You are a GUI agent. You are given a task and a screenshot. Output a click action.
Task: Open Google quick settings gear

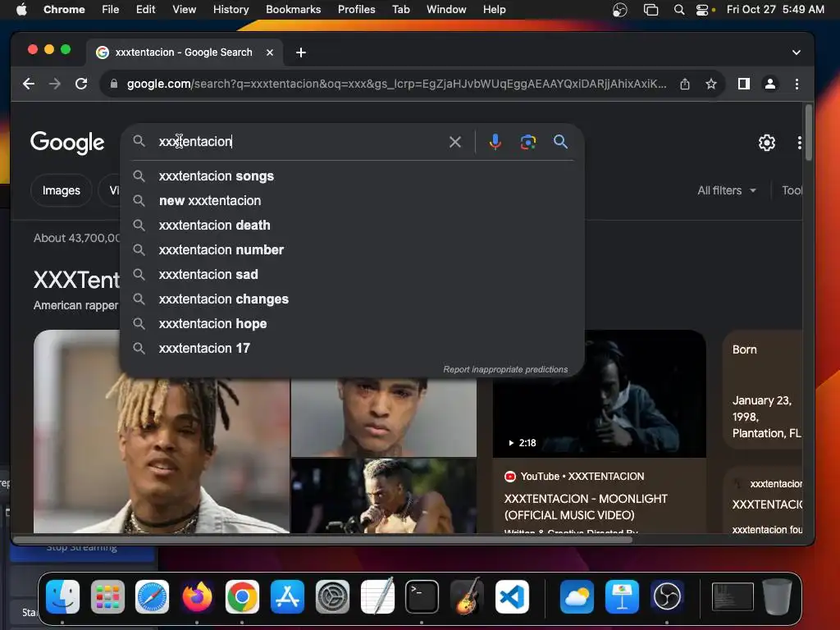tap(767, 143)
